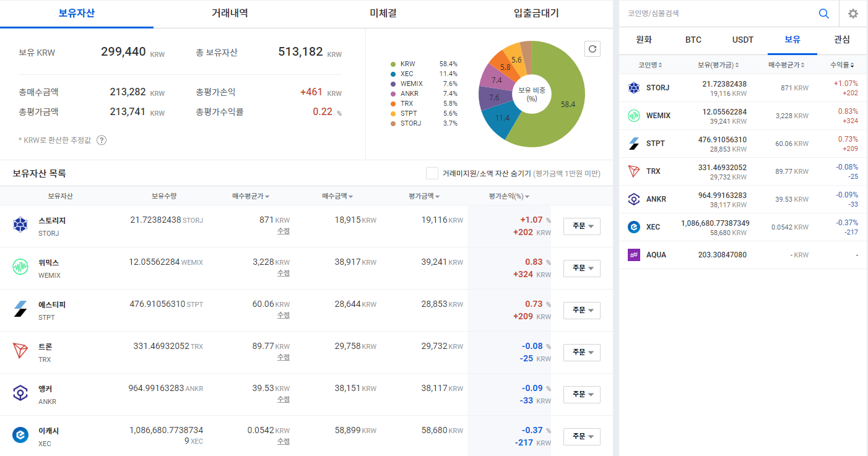Click 총평가손익 value +461
This screenshot has width=868, height=456.
[311, 92]
